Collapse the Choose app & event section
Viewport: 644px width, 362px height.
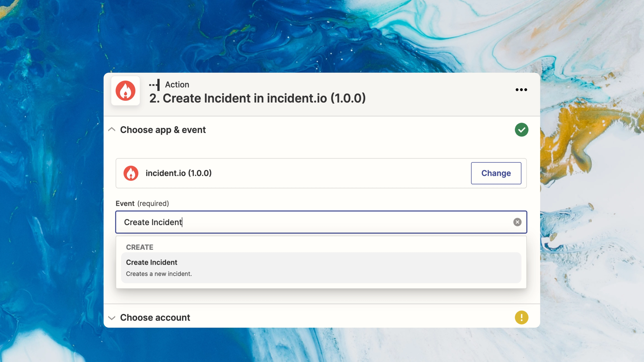tap(112, 130)
